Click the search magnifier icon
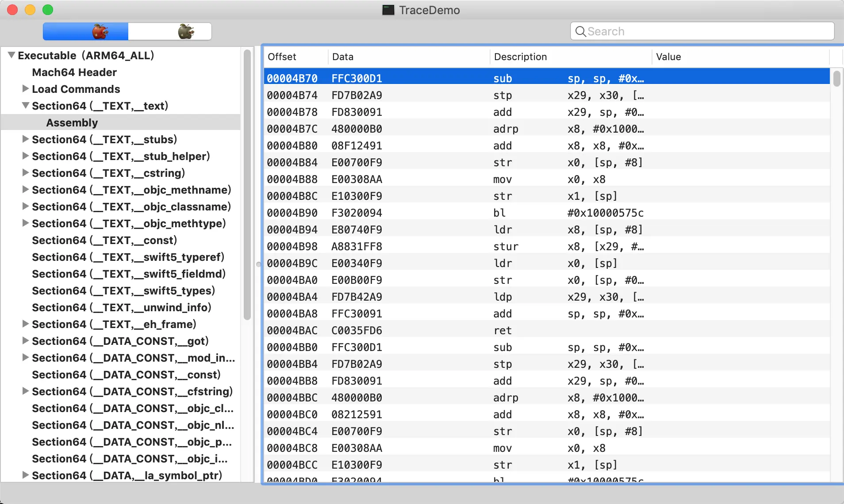 click(580, 31)
